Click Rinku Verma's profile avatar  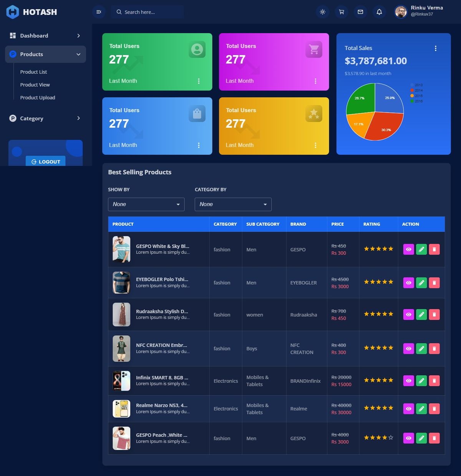coord(401,12)
